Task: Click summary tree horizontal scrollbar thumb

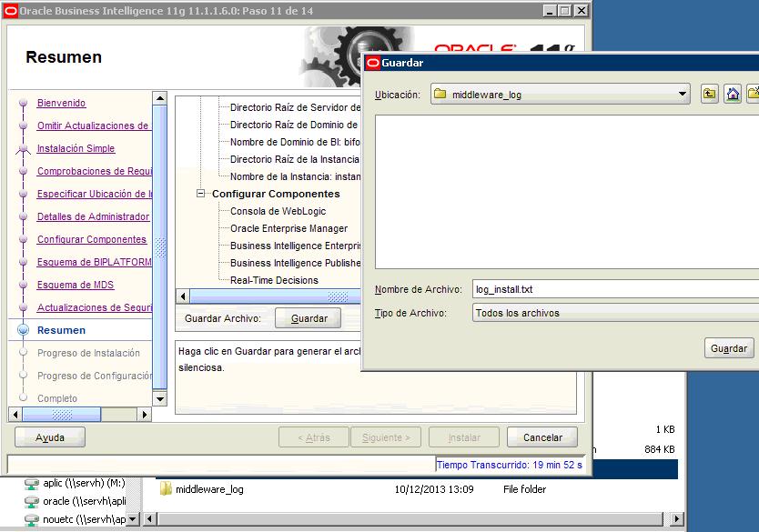Action: coord(276,296)
